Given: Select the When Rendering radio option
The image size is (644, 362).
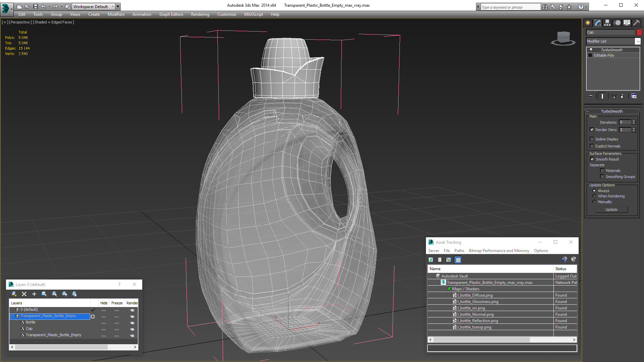Looking at the screenshot, I should coord(594,196).
